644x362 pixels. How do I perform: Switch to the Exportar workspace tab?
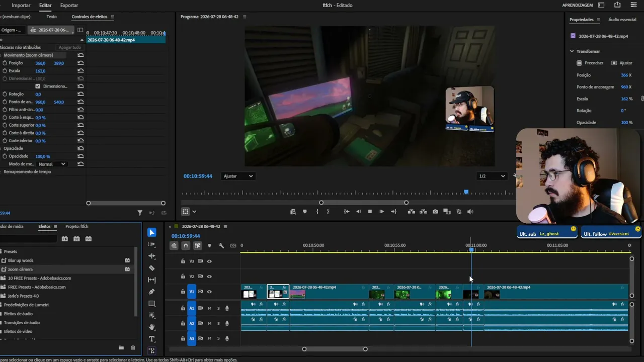(x=69, y=5)
